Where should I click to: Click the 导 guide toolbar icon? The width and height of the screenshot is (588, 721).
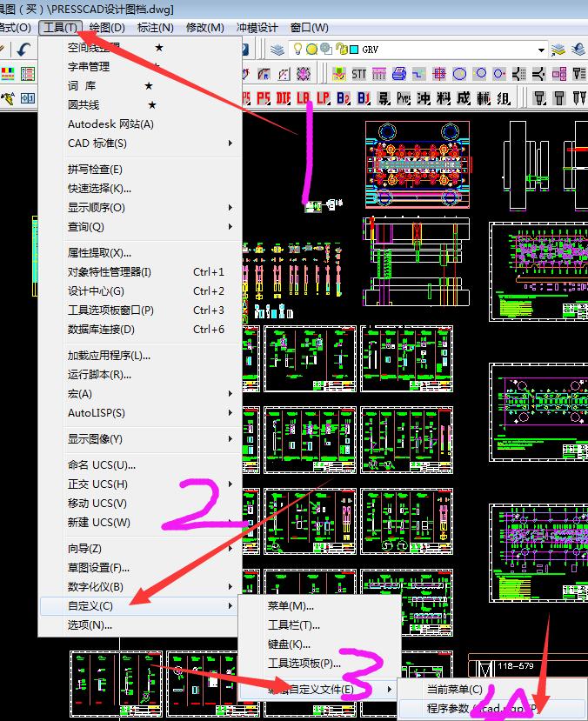click(x=384, y=98)
